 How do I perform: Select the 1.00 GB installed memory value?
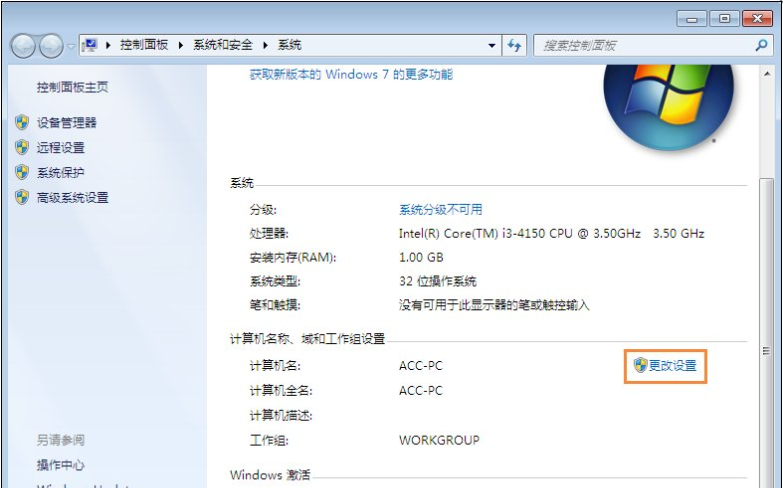click(421, 257)
